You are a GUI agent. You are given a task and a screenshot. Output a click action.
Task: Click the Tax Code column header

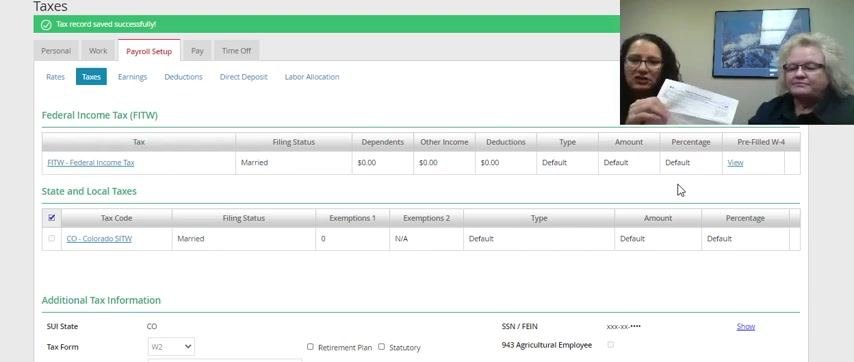[x=117, y=218]
